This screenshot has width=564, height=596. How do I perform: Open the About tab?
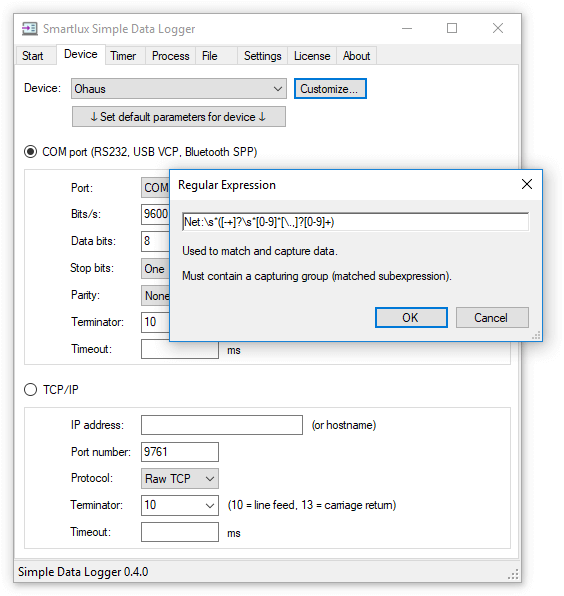[356, 56]
